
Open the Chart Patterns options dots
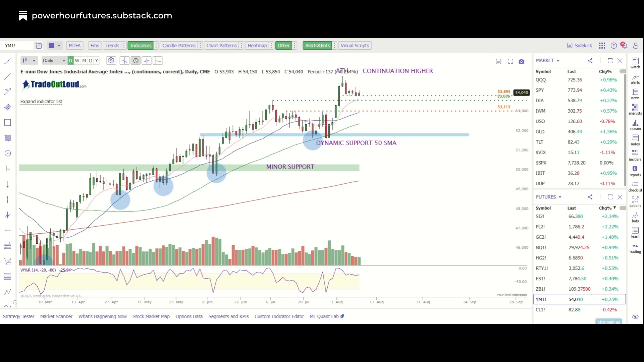[x=241, y=46]
